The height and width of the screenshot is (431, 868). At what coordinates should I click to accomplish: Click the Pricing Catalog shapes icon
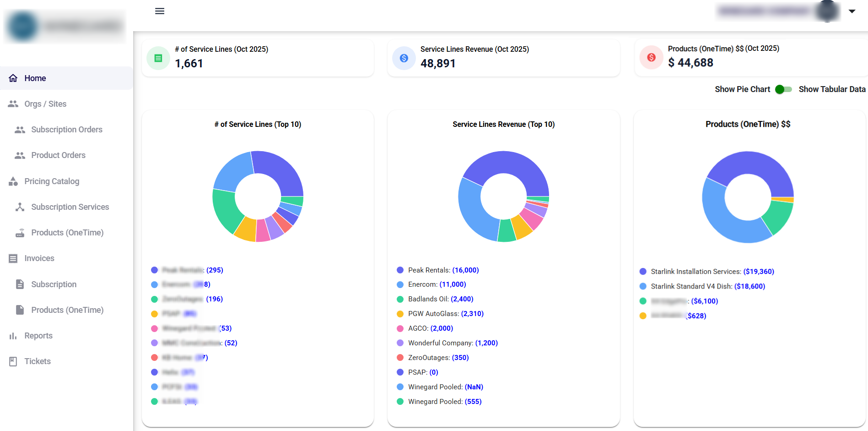13,181
